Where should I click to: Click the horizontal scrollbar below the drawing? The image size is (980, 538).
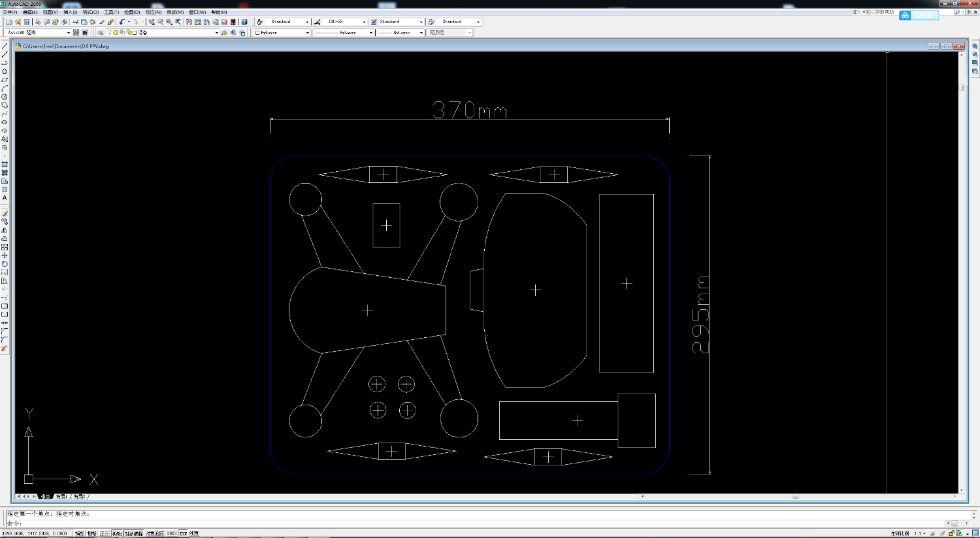(798, 496)
